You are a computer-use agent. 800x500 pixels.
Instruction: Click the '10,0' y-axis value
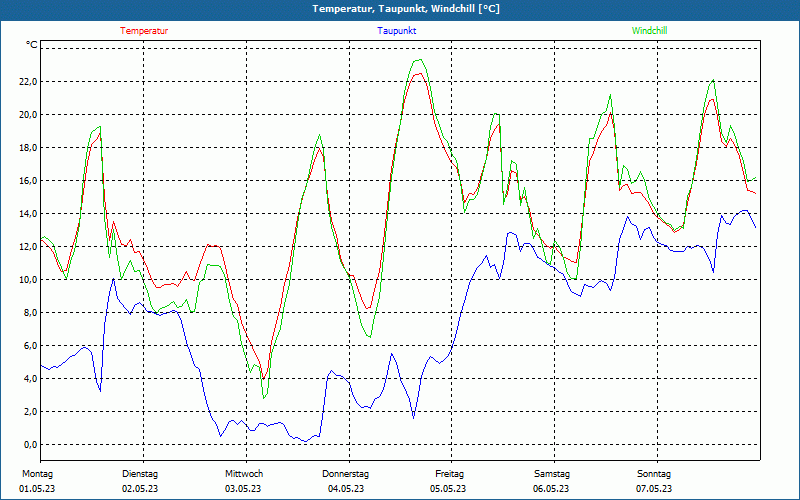[x=28, y=280]
